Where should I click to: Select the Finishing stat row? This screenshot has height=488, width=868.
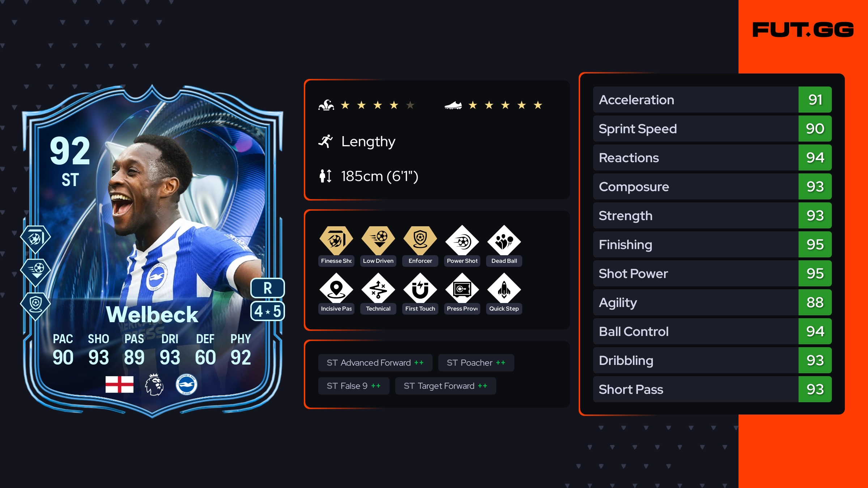click(x=712, y=244)
